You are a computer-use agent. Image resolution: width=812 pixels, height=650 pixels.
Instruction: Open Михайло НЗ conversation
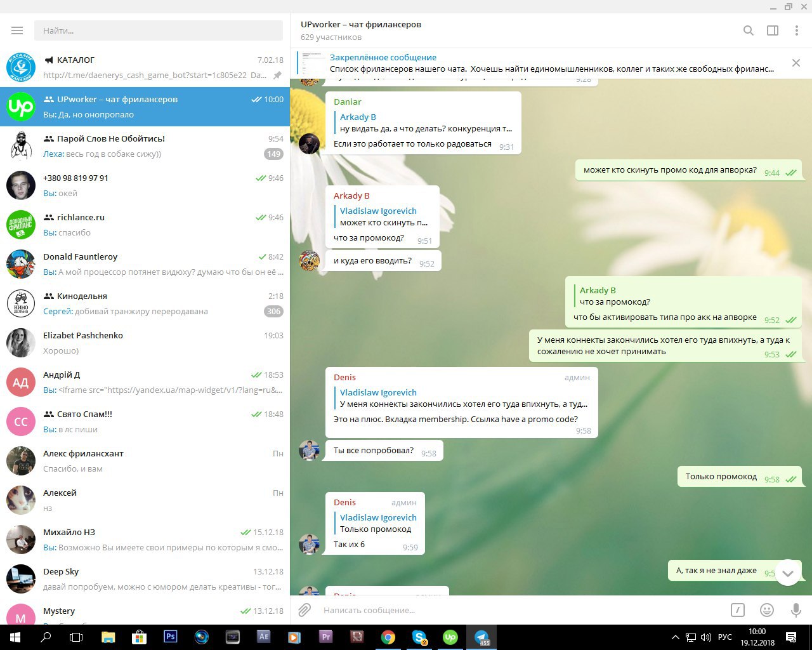point(145,540)
